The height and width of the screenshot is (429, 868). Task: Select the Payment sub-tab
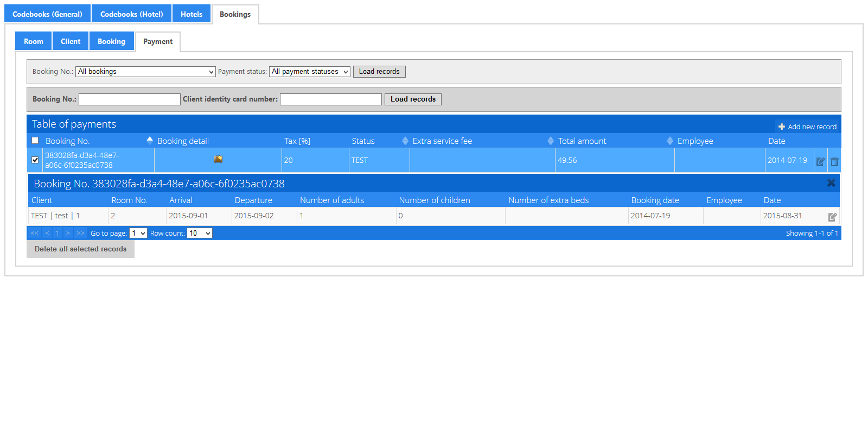click(158, 41)
